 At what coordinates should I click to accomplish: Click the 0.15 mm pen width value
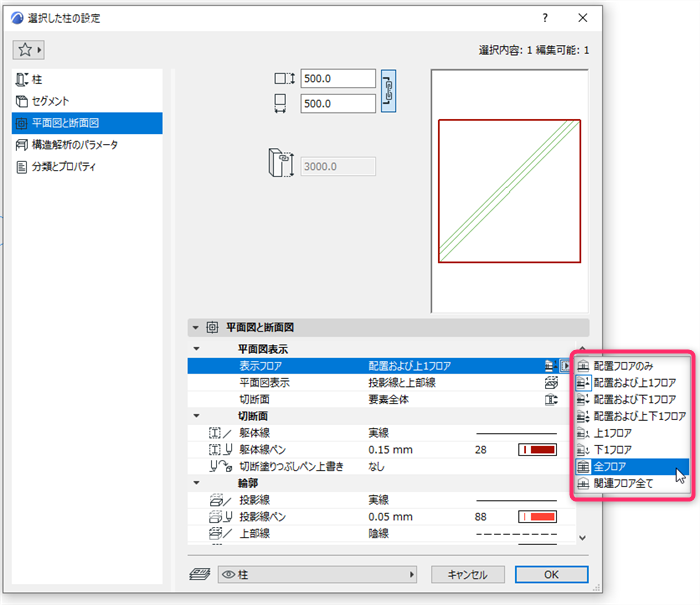click(390, 450)
